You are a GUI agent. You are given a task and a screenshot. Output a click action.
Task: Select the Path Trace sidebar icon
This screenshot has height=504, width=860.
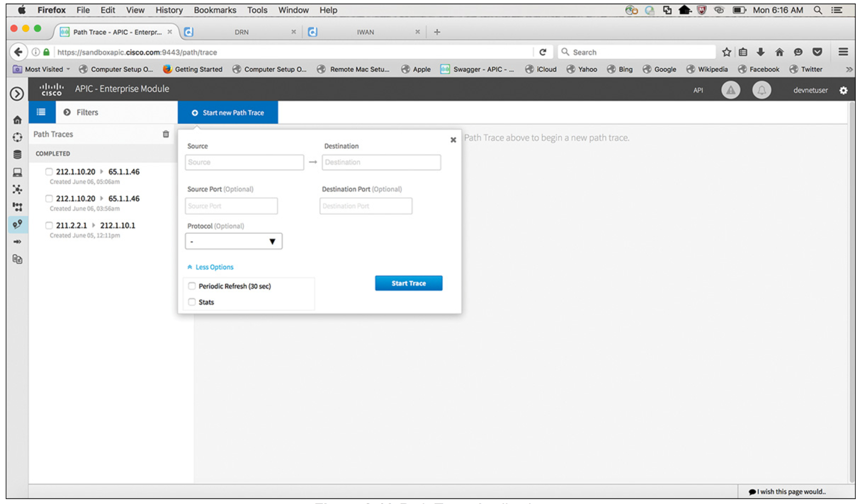point(17,224)
